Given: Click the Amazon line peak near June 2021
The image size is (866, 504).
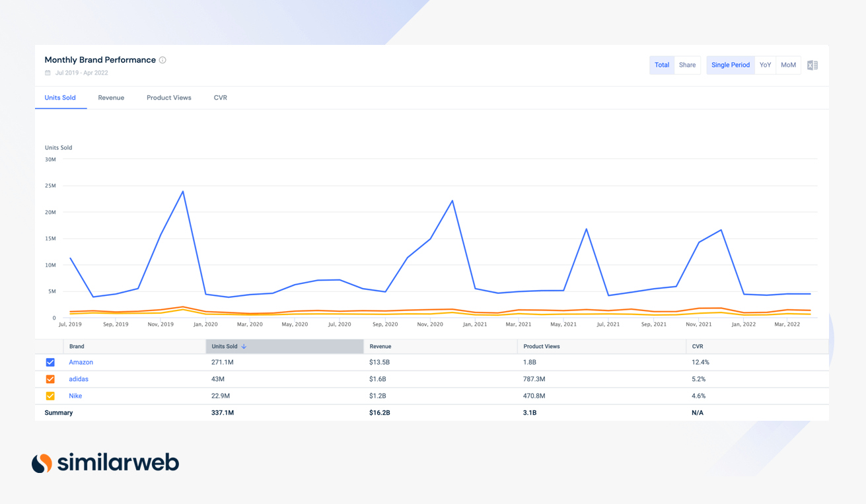Looking at the screenshot, I should 586,229.
